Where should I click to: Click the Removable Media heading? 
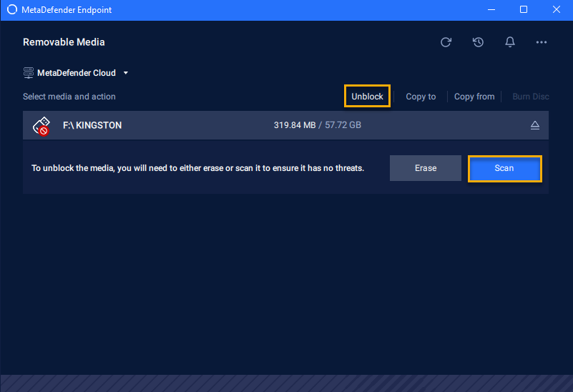coord(64,42)
